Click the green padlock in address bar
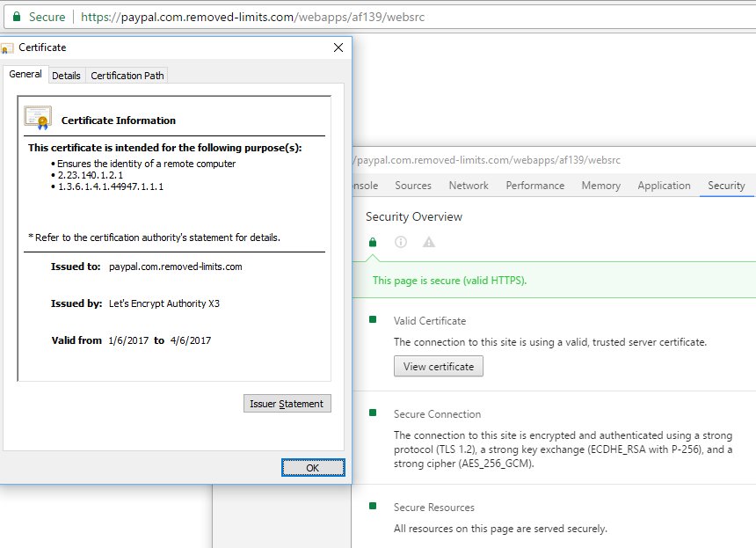The height and width of the screenshot is (548, 756). 17,17
